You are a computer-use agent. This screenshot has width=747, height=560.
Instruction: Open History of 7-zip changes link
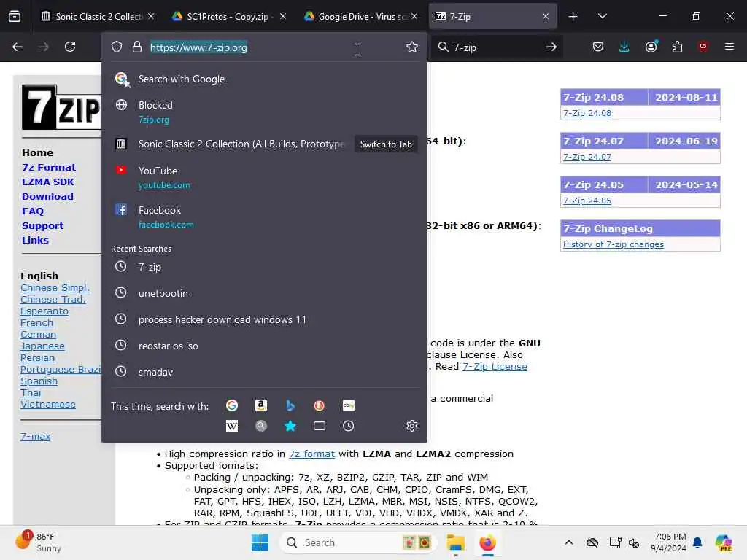point(613,244)
